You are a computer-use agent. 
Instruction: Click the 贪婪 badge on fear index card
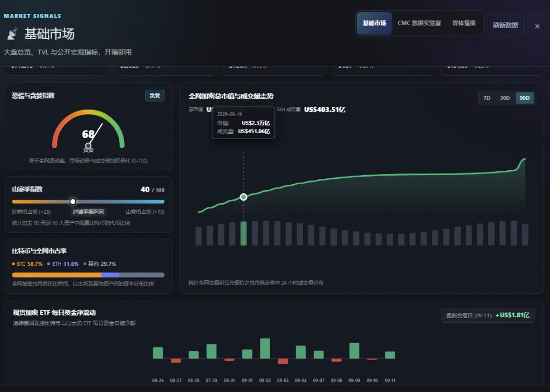point(155,96)
